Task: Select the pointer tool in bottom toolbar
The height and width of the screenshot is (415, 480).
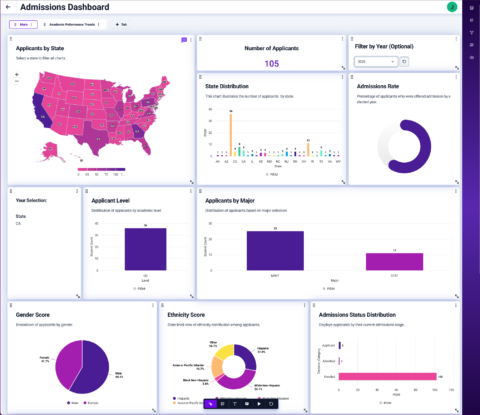Action: 210,404
